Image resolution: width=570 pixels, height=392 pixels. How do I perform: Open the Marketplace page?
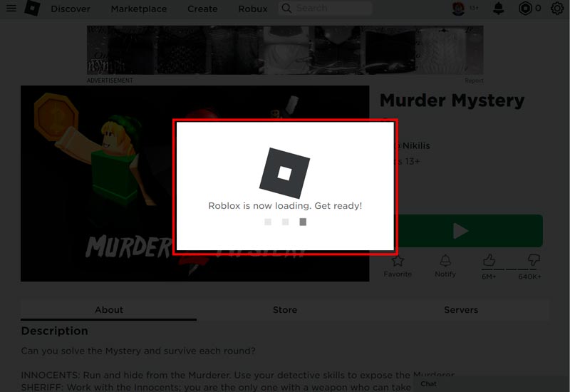click(x=139, y=9)
